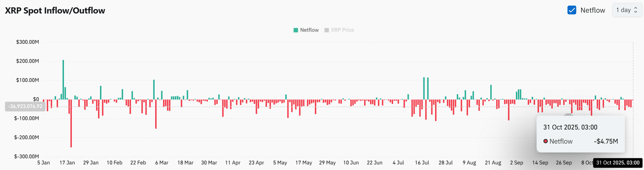644x170 pixels.
Task: Click one of the tall green bars near 16 Jul
Action: coord(424,88)
